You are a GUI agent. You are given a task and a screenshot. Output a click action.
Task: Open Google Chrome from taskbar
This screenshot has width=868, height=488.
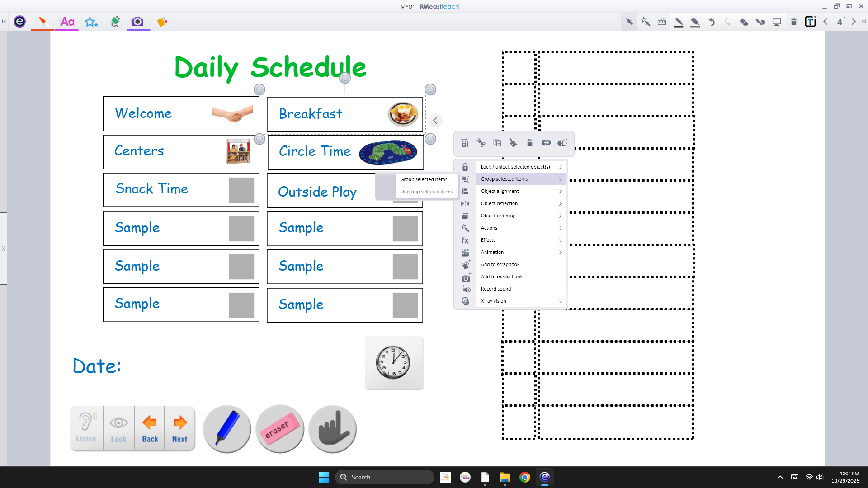(524, 477)
